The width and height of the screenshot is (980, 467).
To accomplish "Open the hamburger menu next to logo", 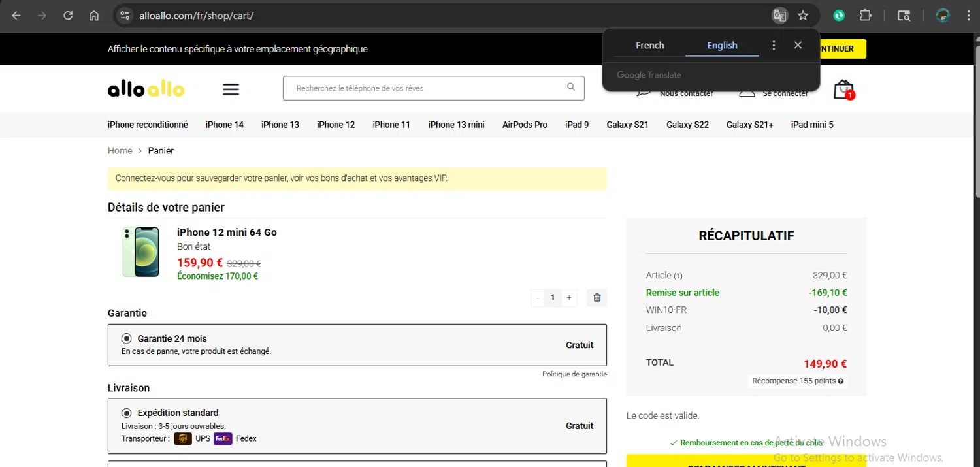I will coord(231,89).
